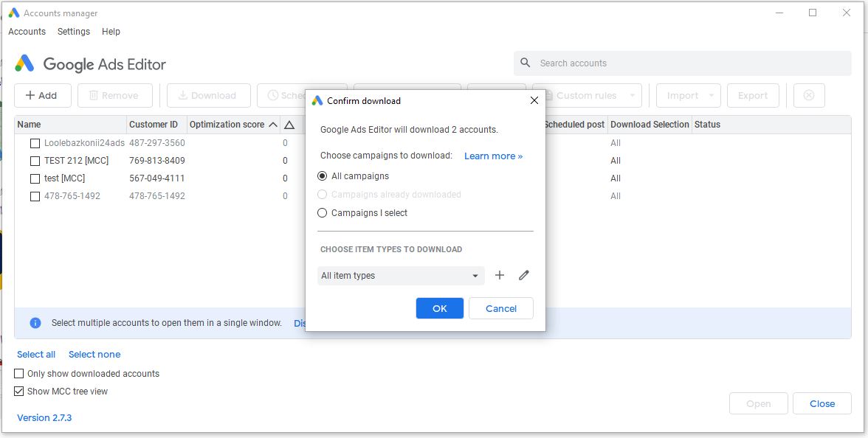
Task: Click the magnifier icon in the search accounts box
Action: click(526, 63)
